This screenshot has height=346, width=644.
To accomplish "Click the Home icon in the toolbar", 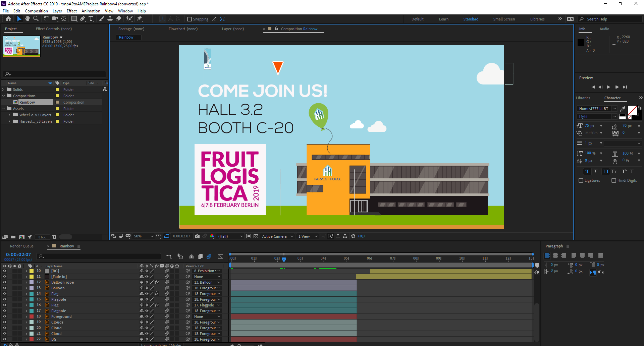I will tap(8, 19).
